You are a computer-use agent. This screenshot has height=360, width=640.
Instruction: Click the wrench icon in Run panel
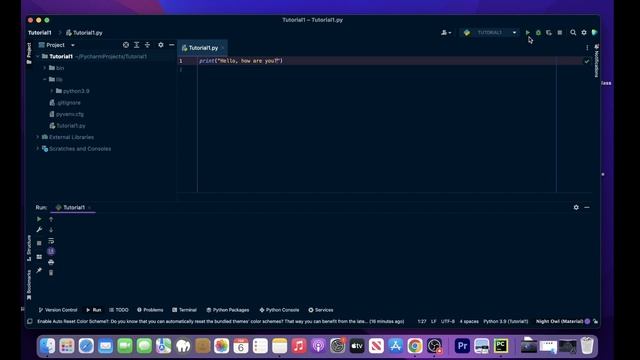click(39, 230)
